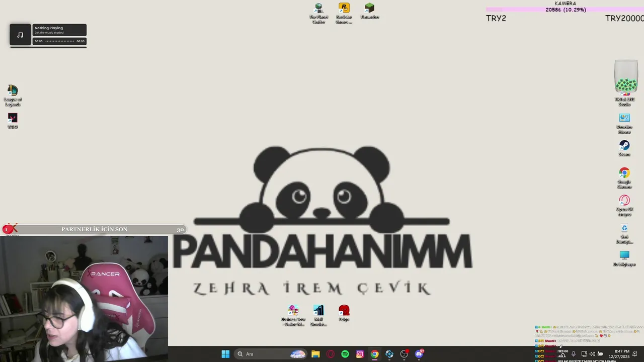Click the PARTNERLİK İÇİN SON goal bar
This screenshot has height=362, width=644.
94,229
